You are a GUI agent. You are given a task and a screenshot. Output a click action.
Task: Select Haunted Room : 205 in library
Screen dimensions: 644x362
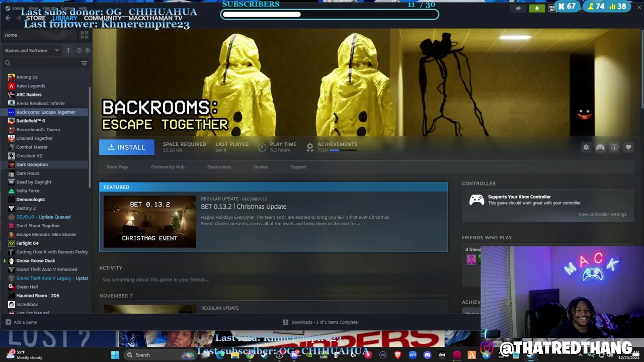click(37, 296)
